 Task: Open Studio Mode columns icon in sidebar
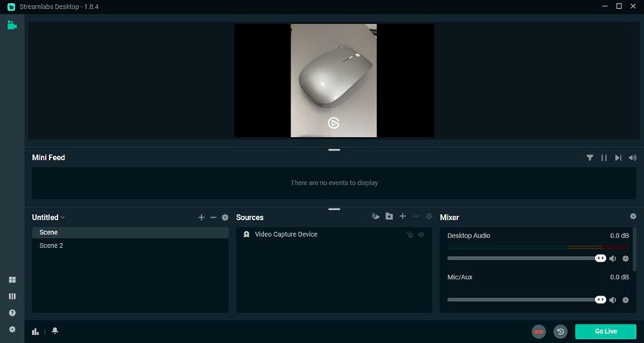(x=12, y=296)
